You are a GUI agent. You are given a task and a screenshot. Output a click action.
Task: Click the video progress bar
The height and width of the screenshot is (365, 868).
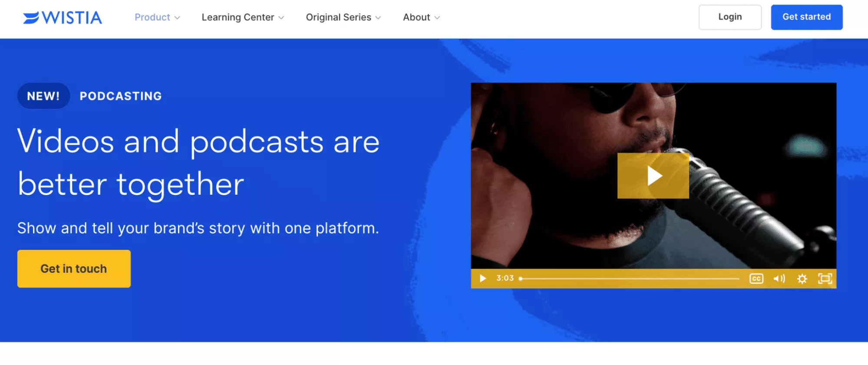[629, 279]
